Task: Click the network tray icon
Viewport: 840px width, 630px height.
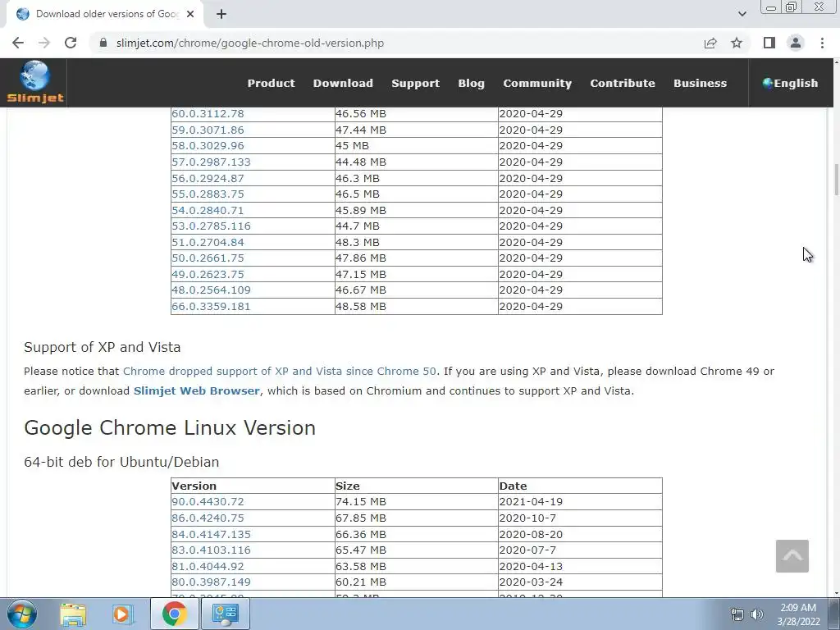Action: pos(737,615)
